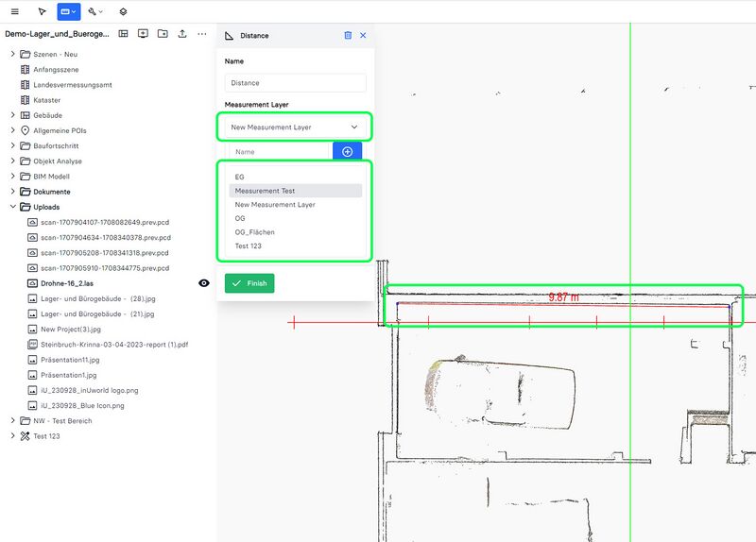Select New Measurement Layer list option
Viewport: 756px width, 542px height.
(295, 205)
